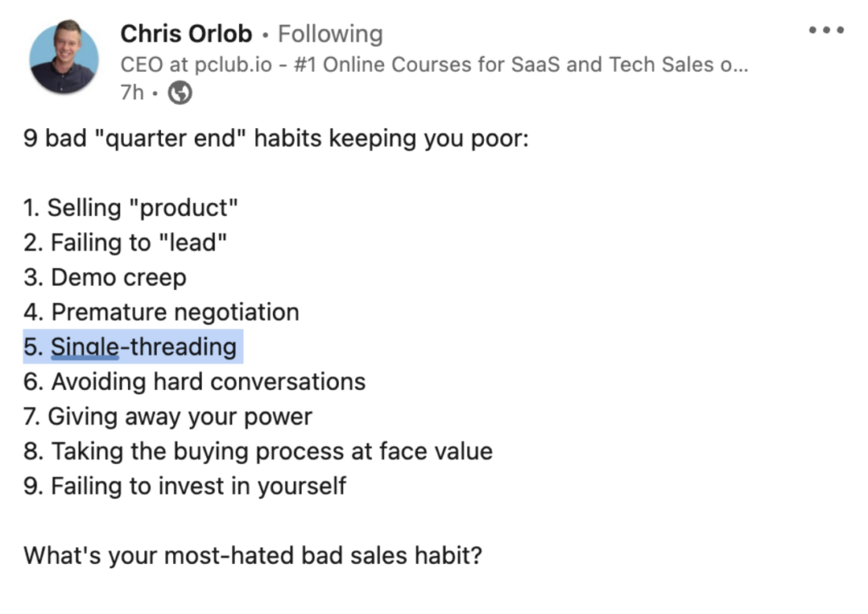Click the underlined word "Single"
This screenshot has width=868, height=614.
click(84, 347)
